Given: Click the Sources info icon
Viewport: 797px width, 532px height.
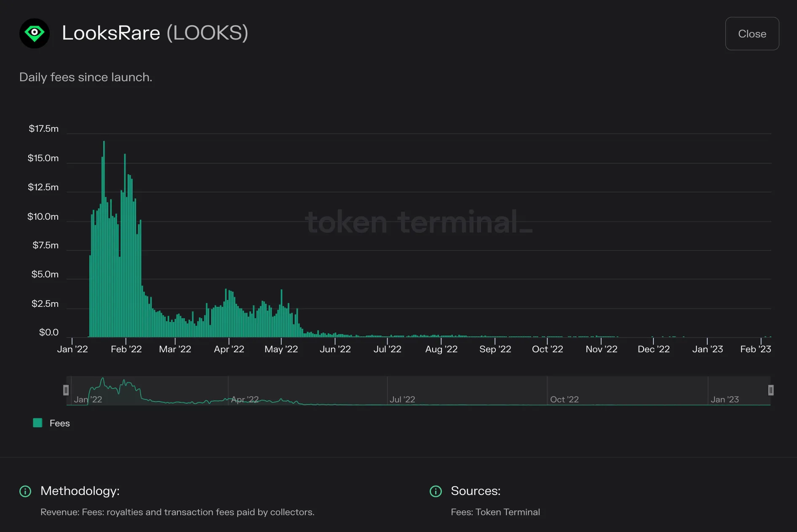Looking at the screenshot, I should click(x=436, y=491).
